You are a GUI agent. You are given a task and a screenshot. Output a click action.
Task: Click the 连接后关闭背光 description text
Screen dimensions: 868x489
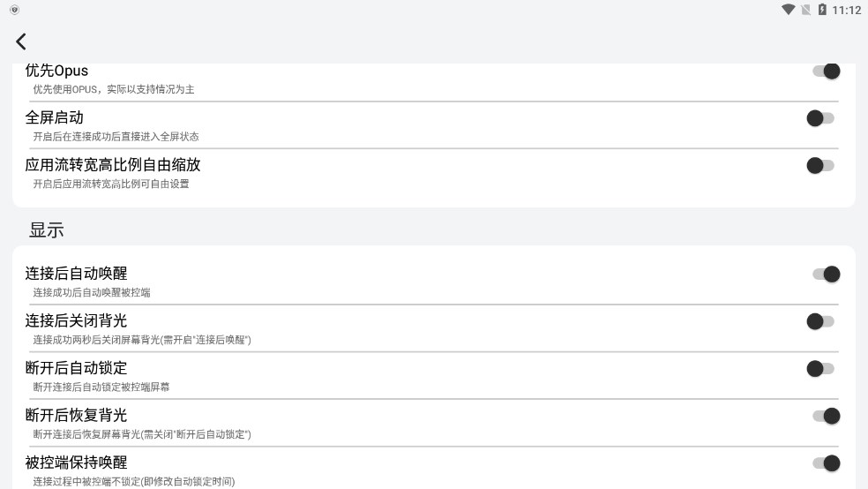pyautogui.click(x=142, y=340)
